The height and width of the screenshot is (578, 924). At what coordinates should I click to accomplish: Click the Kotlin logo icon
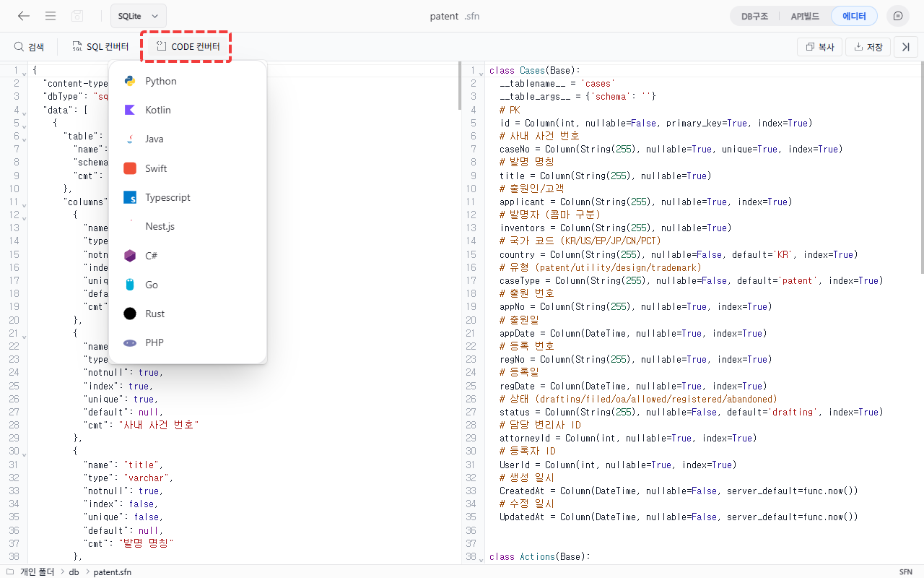pyautogui.click(x=130, y=110)
